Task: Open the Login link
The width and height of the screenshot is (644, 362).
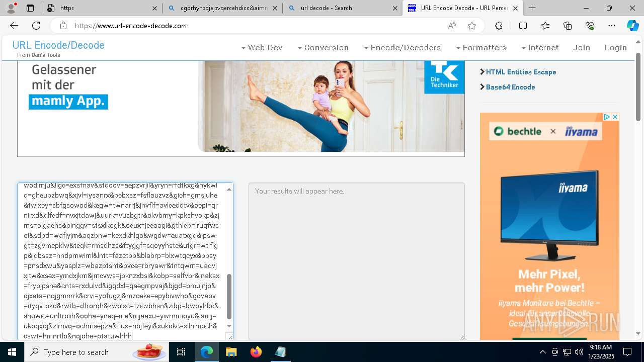Action: pos(616,48)
